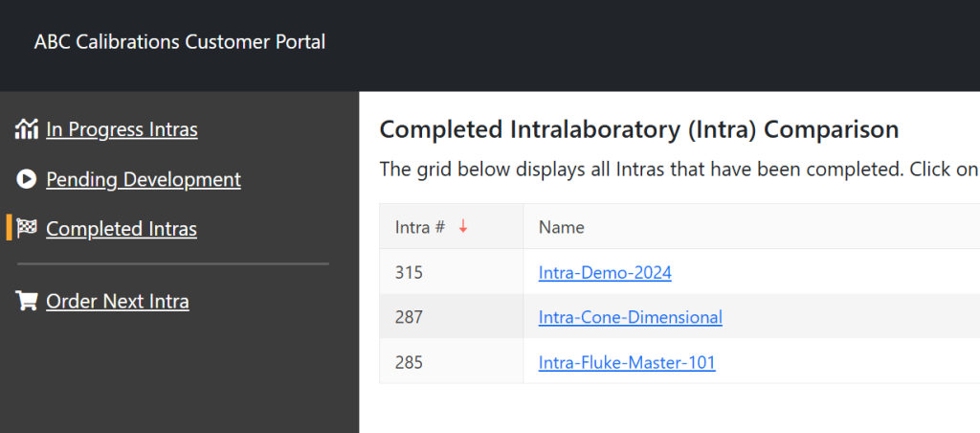Click the shopping cart icon for Order Next Intra

coord(26,301)
